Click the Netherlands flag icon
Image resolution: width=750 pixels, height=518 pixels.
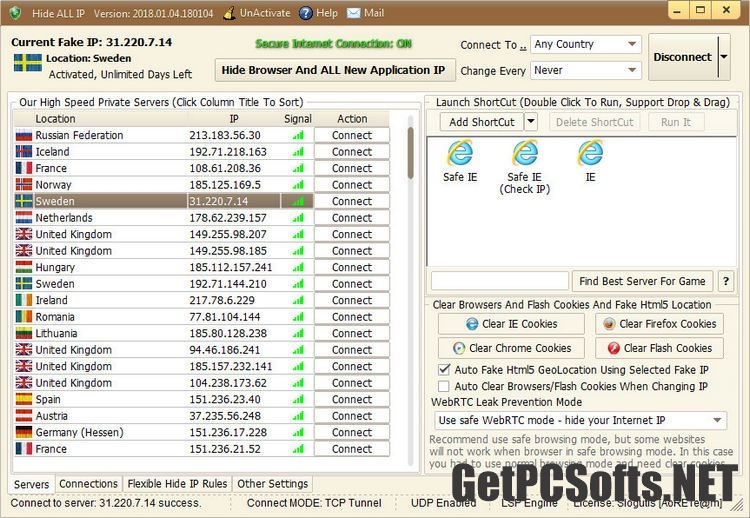point(24,218)
